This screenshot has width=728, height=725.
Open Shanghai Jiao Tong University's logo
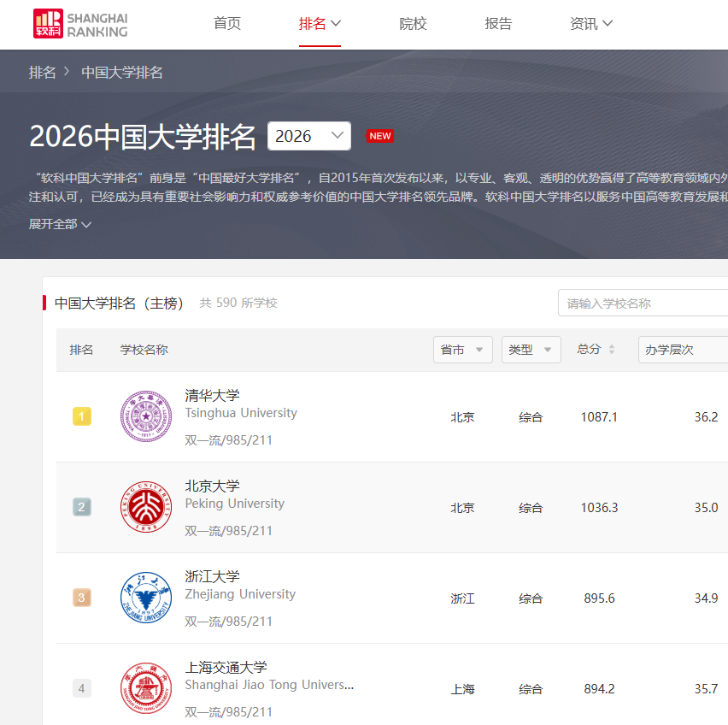(x=146, y=688)
